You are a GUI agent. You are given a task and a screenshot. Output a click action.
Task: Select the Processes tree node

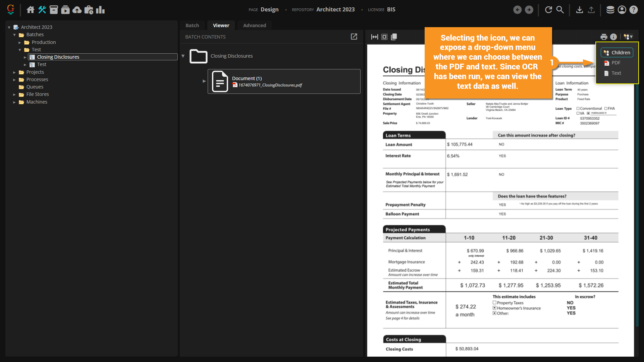click(37, 79)
